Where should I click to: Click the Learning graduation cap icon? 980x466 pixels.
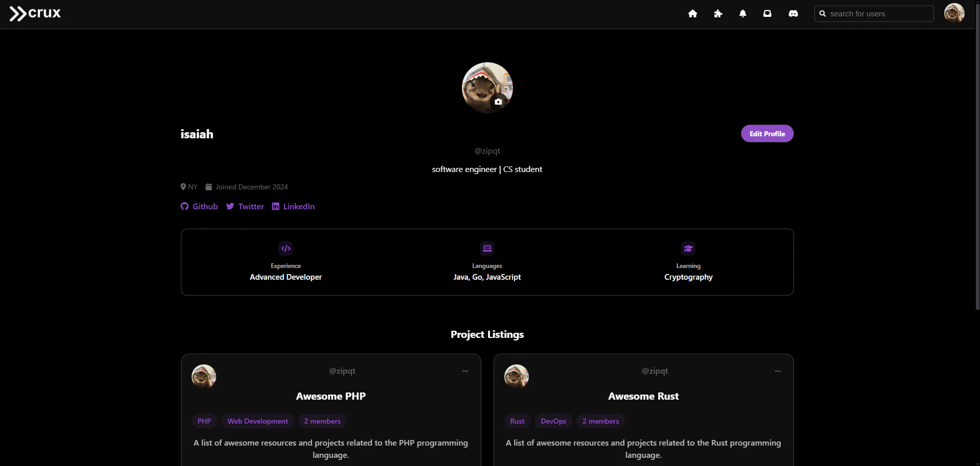688,249
